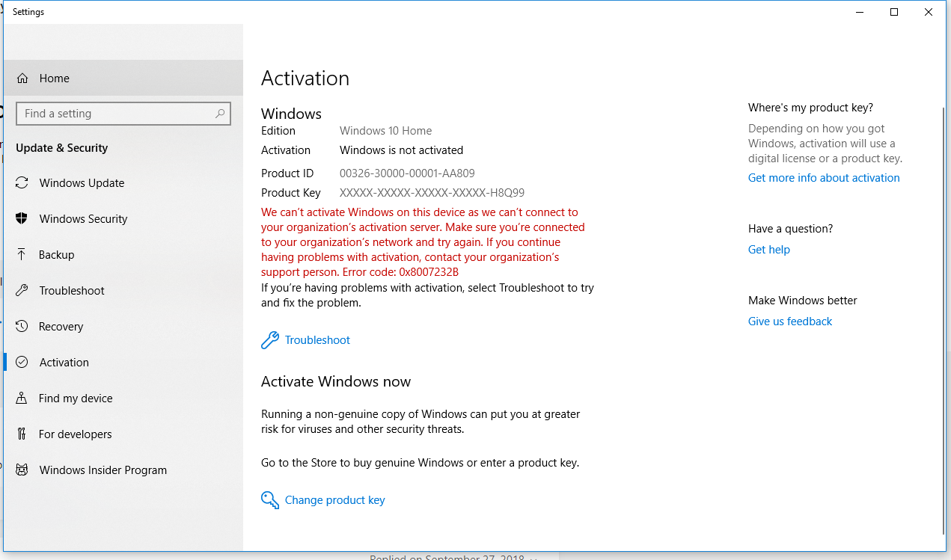
Task: Click the Activation page heading
Action: pos(305,79)
